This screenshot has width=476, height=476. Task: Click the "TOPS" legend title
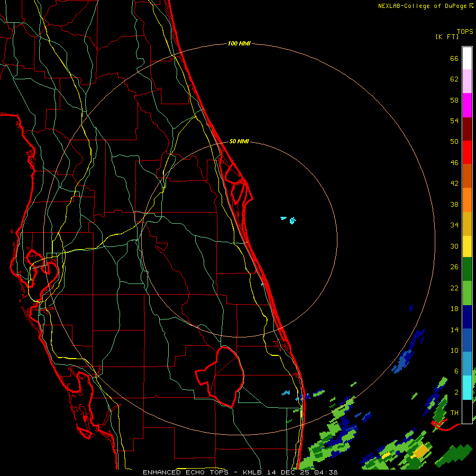465,32
